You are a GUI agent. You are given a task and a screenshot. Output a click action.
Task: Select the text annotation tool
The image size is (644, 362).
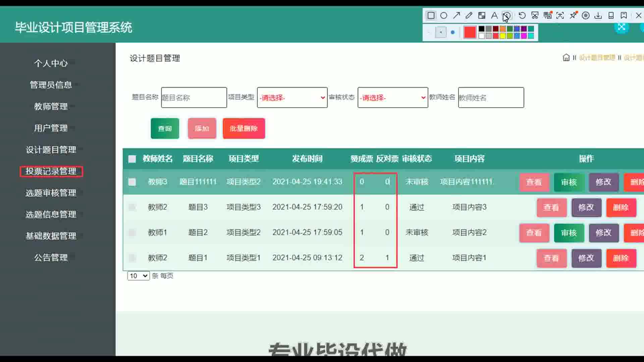pyautogui.click(x=494, y=15)
